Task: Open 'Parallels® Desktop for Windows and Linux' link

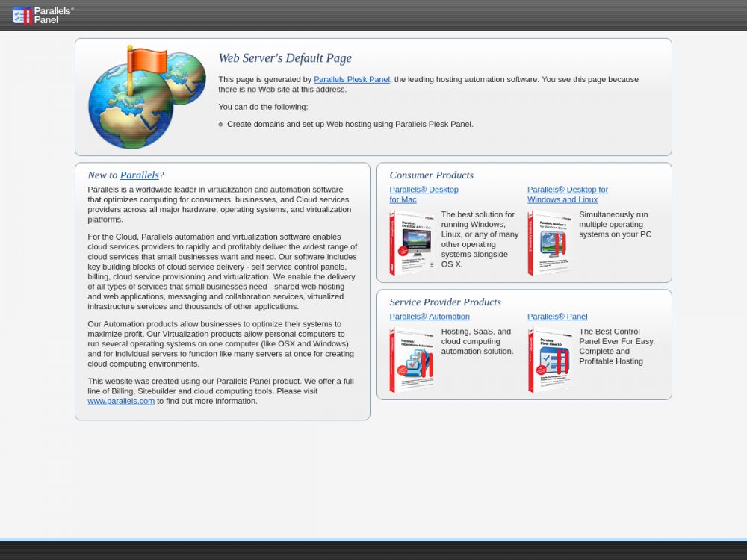Action: point(567,190)
